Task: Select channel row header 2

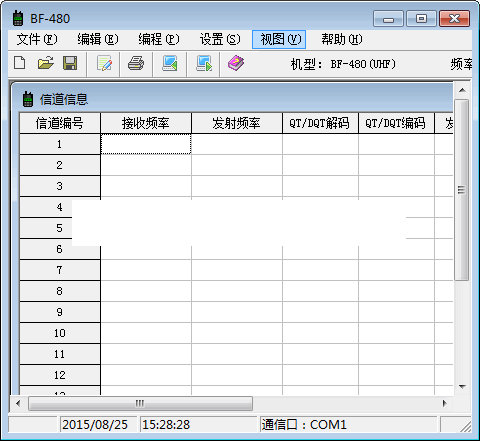Action: pyautogui.click(x=60, y=165)
